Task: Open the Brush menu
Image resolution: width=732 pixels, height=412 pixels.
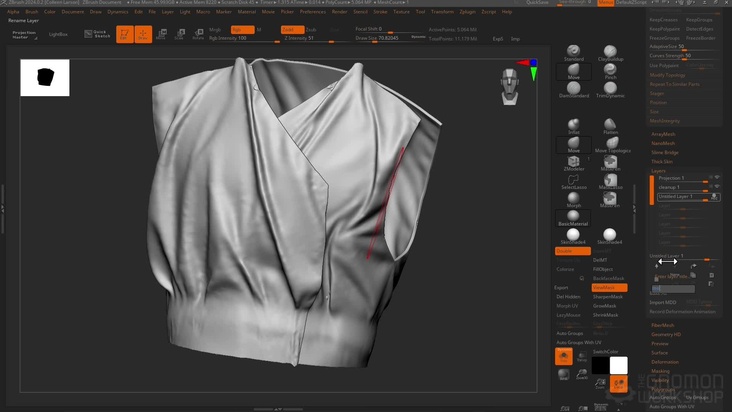Action: [32, 12]
